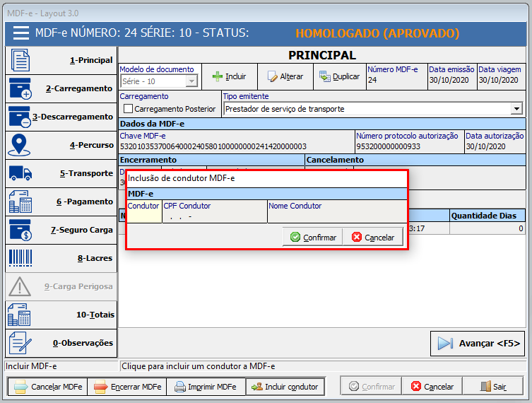Viewport: 532px width, 403px height.
Task: Expand the Tipo emitente dropdown
Action: point(516,109)
